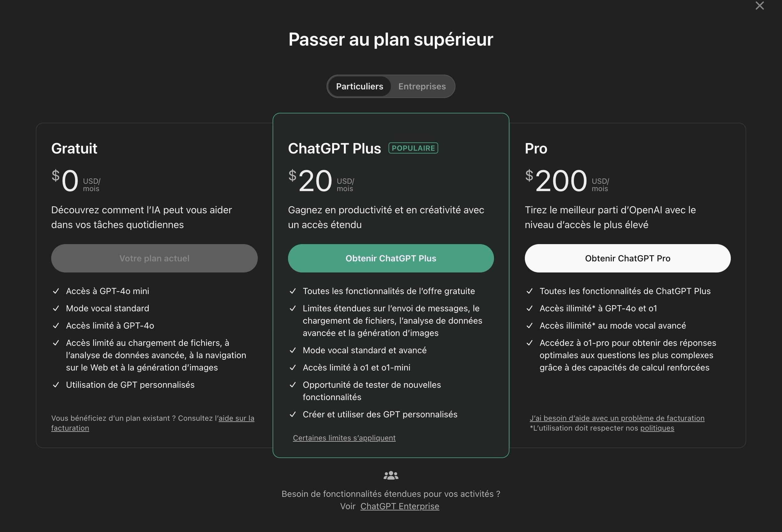Viewport: 782px width, 532px height.
Task: Click the checkmark beside 'Utilisation de GPT personnalisés'
Action: coord(56,385)
